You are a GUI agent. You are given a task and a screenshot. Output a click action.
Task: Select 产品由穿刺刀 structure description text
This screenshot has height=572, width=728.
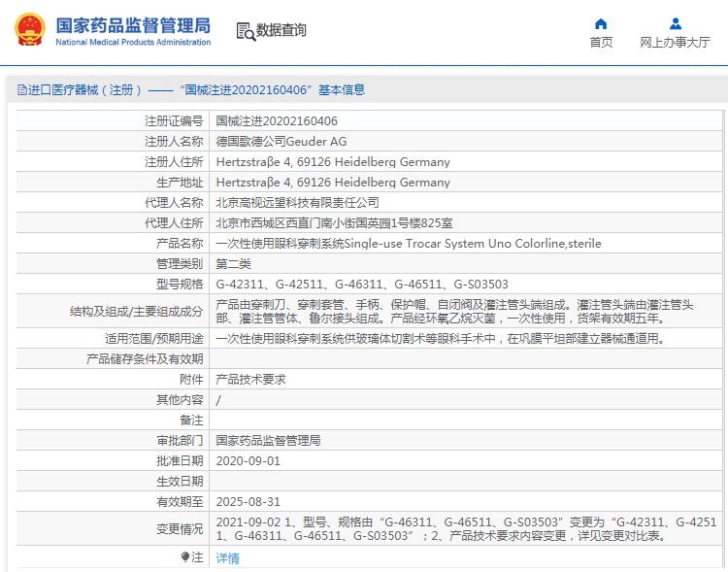tap(454, 312)
